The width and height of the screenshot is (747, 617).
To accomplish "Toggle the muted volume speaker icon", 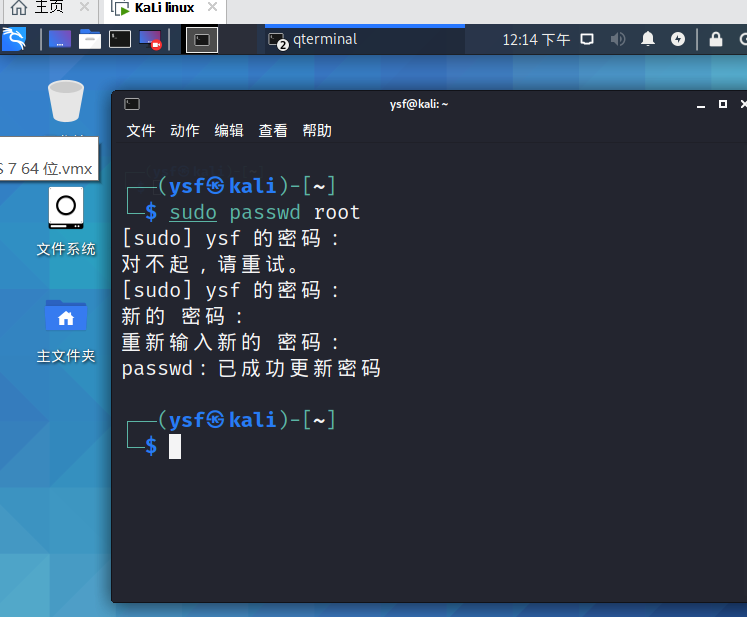I will click(618, 39).
